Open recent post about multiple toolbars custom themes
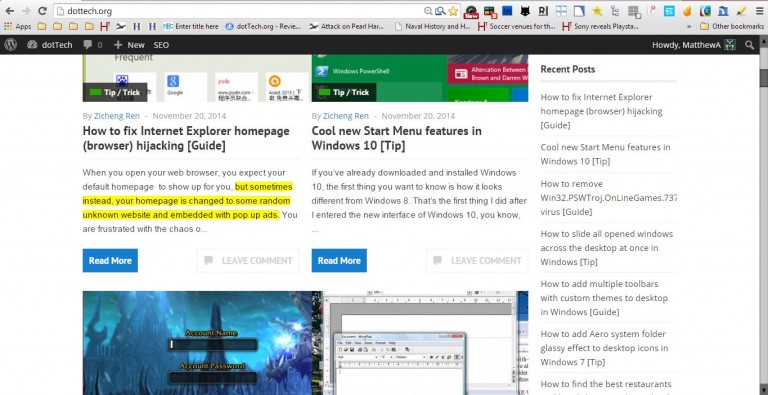Screen dimensions: 768x395 604,297
